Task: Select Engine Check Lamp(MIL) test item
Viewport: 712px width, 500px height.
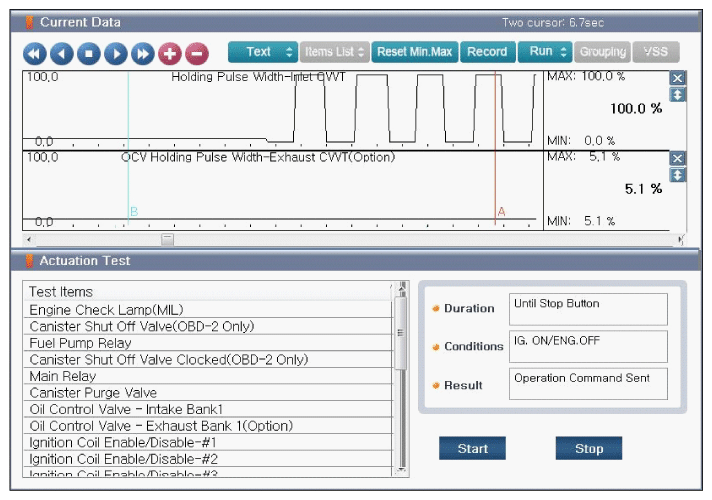Action: [208, 310]
